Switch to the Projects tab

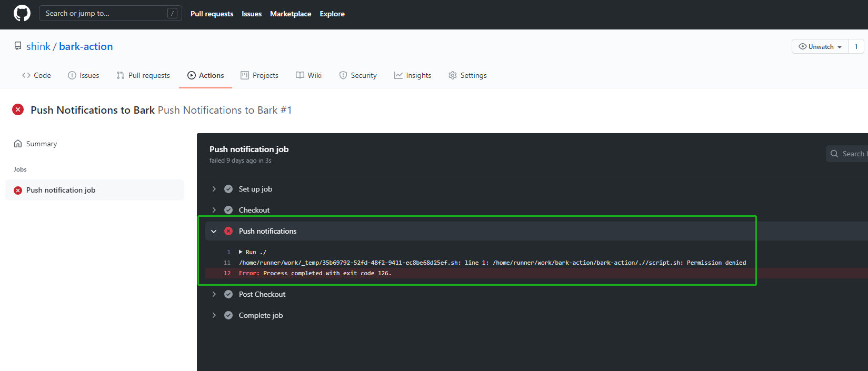click(x=260, y=75)
